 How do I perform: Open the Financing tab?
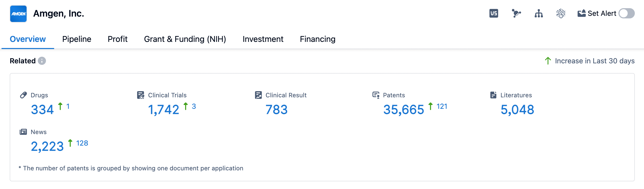click(x=317, y=39)
